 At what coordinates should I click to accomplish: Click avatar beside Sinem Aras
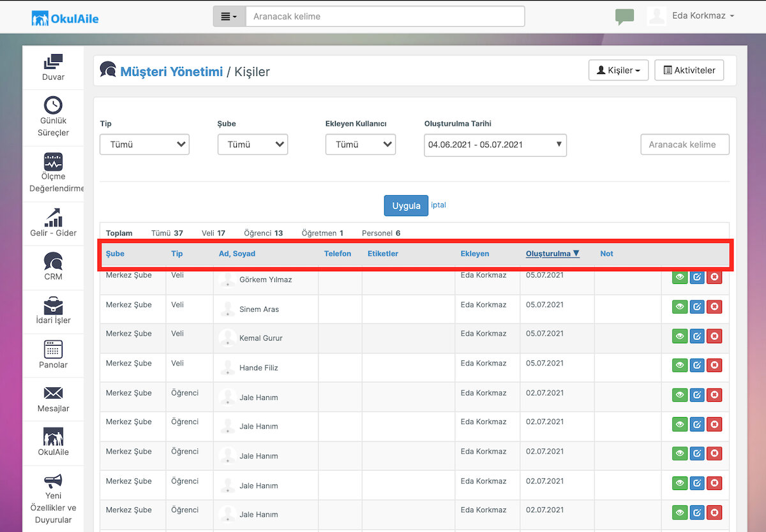(x=227, y=309)
